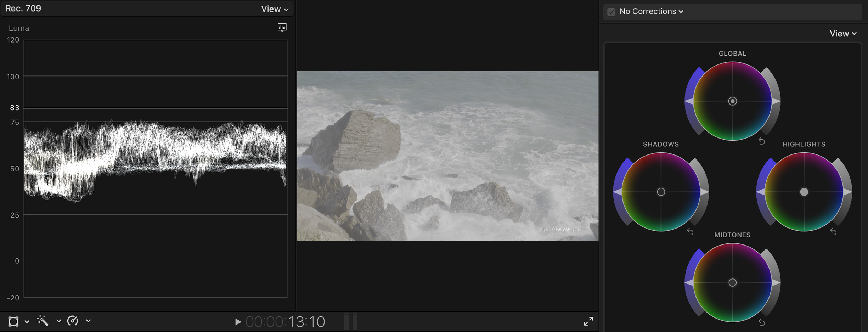Reset the Global color wheel
Image resolution: width=868 pixels, height=332 pixels.
click(x=762, y=141)
